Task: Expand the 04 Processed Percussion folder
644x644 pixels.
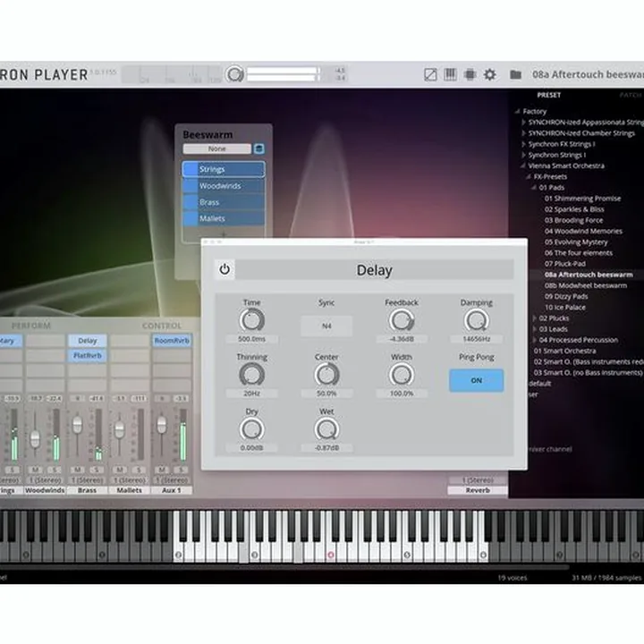Action: [x=534, y=340]
